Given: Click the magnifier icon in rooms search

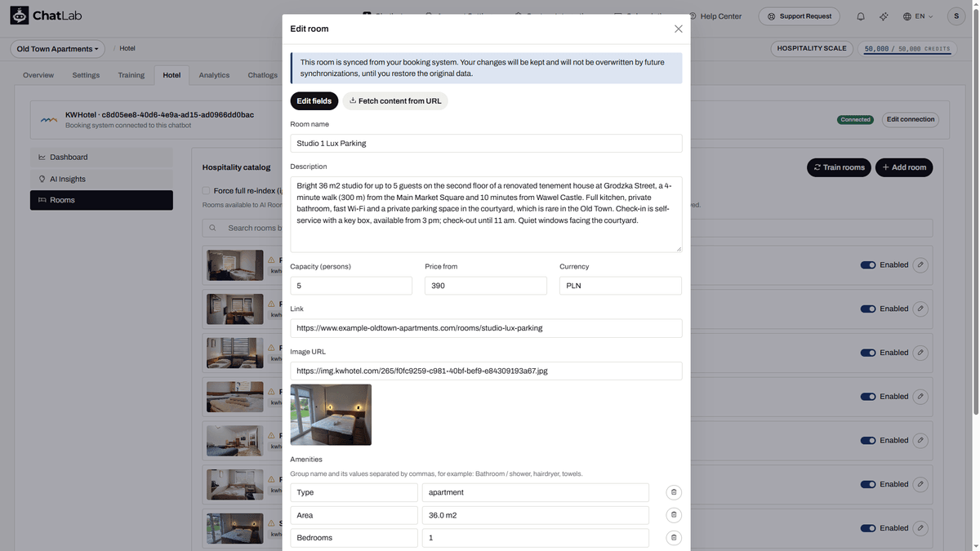Looking at the screenshot, I should (x=212, y=228).
